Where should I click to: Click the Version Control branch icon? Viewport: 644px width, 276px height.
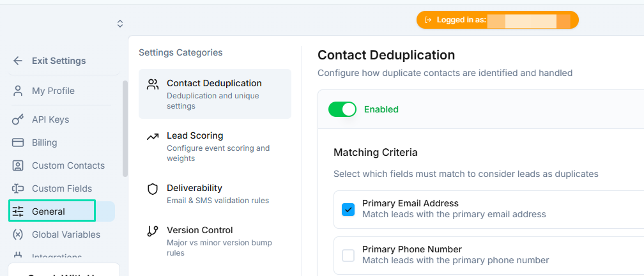coord(152,231)
